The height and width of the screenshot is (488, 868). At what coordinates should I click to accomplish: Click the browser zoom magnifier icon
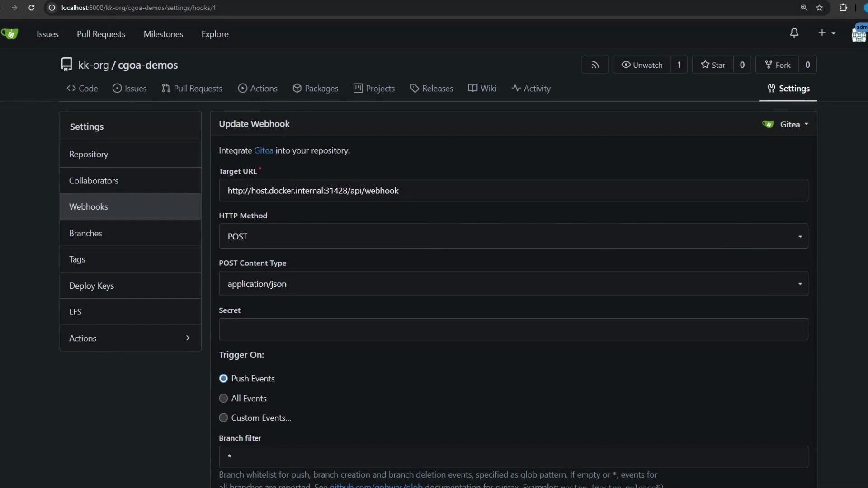804,8
